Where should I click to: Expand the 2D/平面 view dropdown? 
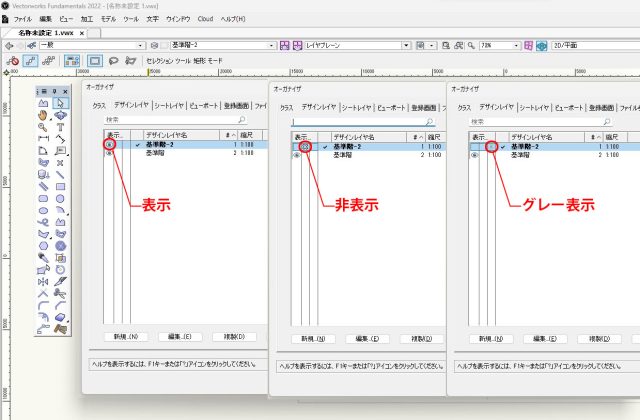pyautogui.click(x=592, y=46)
